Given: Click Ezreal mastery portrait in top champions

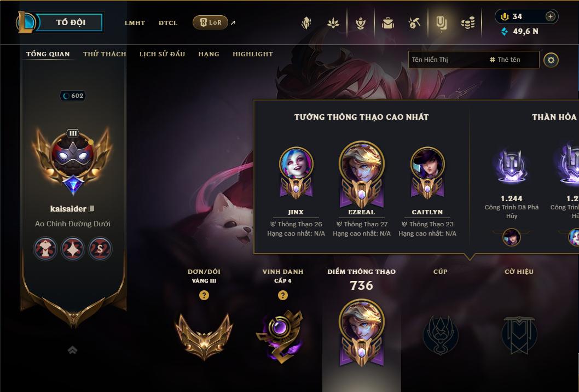Looking at the screenshot, I should point(362,174).
